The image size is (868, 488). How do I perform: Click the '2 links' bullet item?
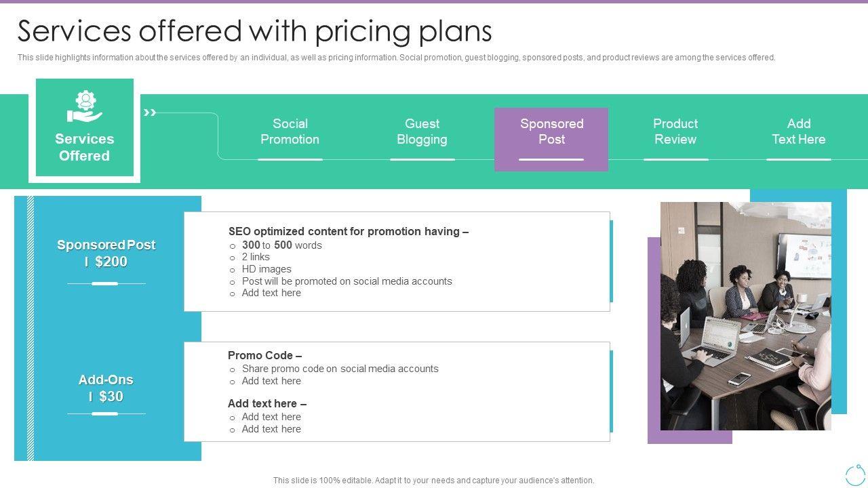point(256,257)
